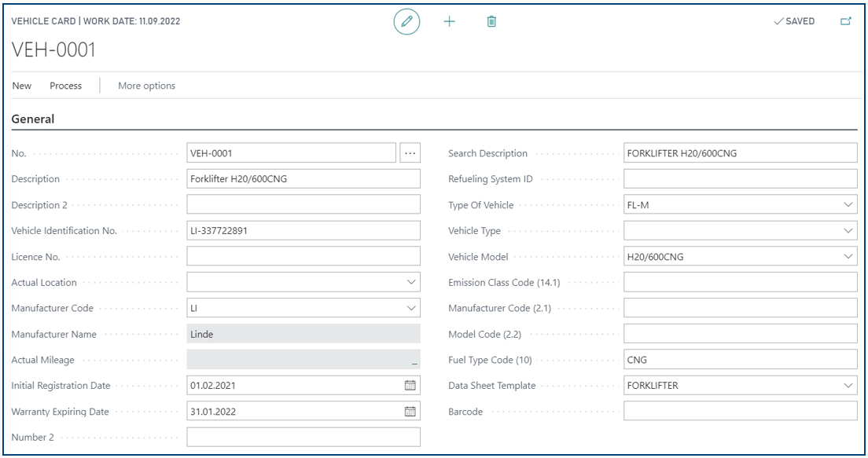Open vehicle card in new window icon
The height and width of the screenshot is (458, 868).
click(x=846, y=21)
